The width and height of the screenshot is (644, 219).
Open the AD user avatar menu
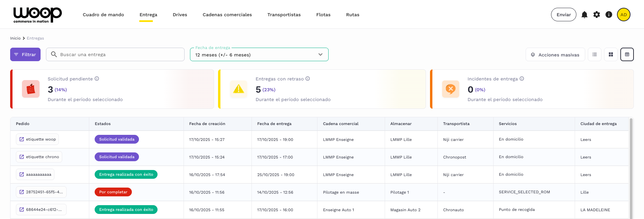click(623, 15)
